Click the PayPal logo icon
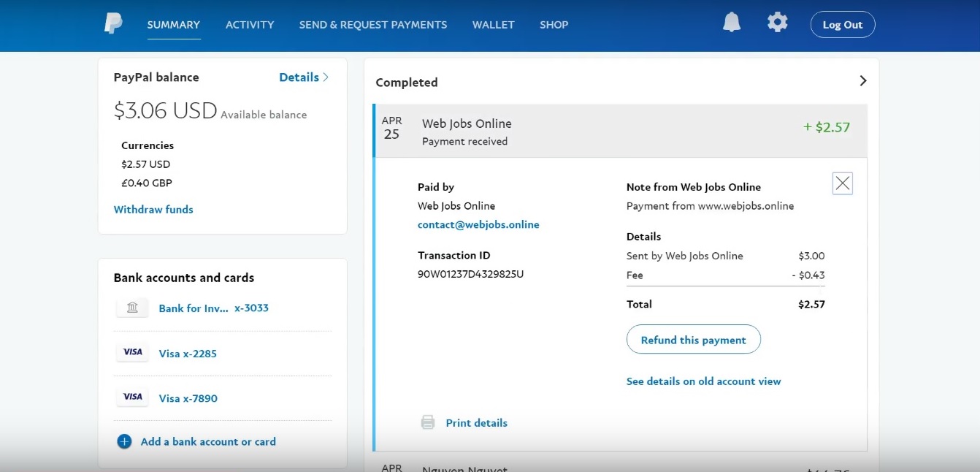Viewport: 980px width, 472px height. tap(113, 24)
